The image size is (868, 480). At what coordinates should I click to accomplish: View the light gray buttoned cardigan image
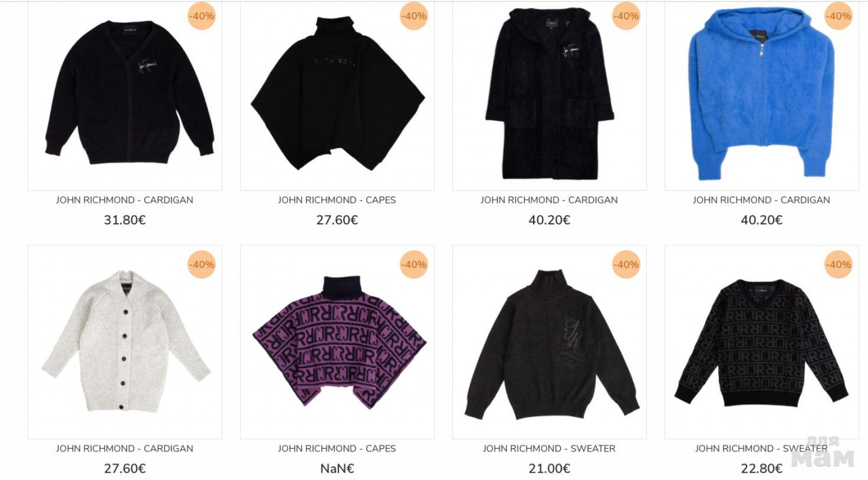[x=125, y=342]
